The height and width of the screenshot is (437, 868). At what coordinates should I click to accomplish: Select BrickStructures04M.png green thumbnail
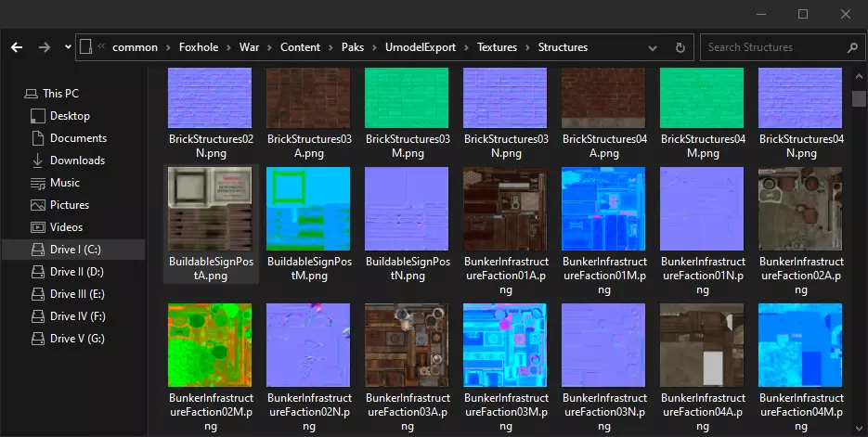click(x=702, y=98)
